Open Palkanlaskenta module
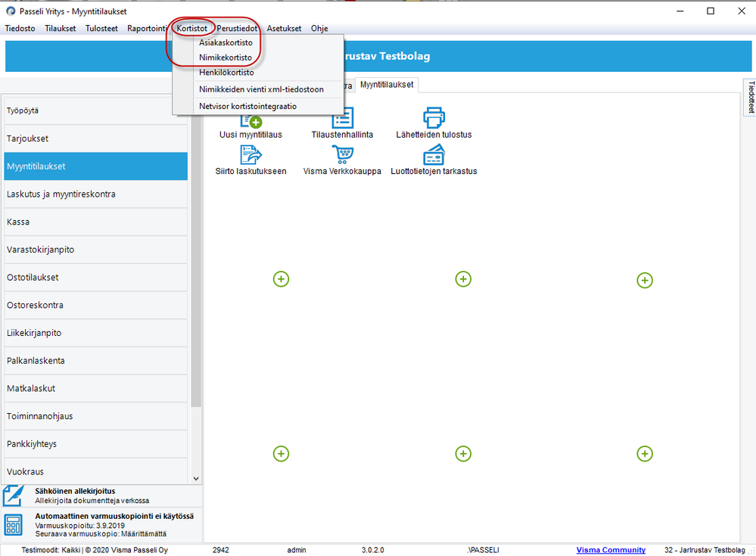This screenshot has width=756, height=556. tap(95, 360)
